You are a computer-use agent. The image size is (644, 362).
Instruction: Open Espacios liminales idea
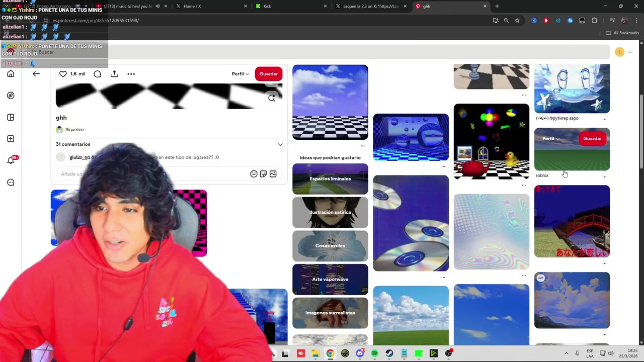coord(330,179)
